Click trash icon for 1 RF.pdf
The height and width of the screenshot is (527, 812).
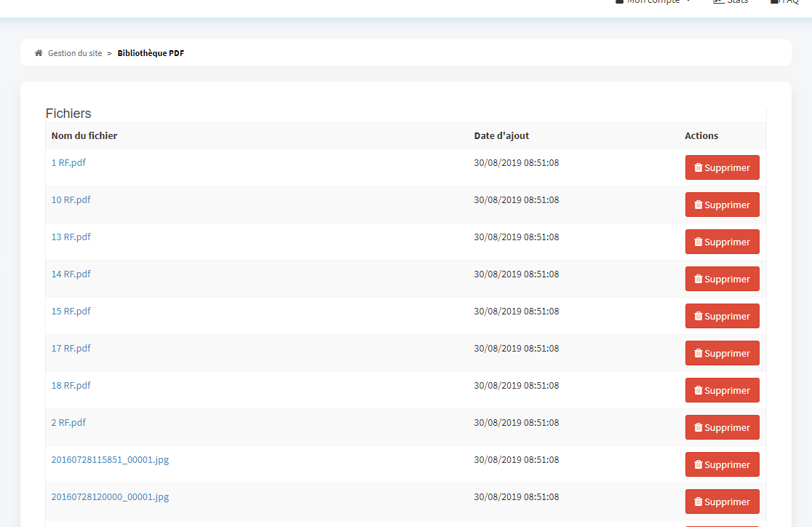698,167
